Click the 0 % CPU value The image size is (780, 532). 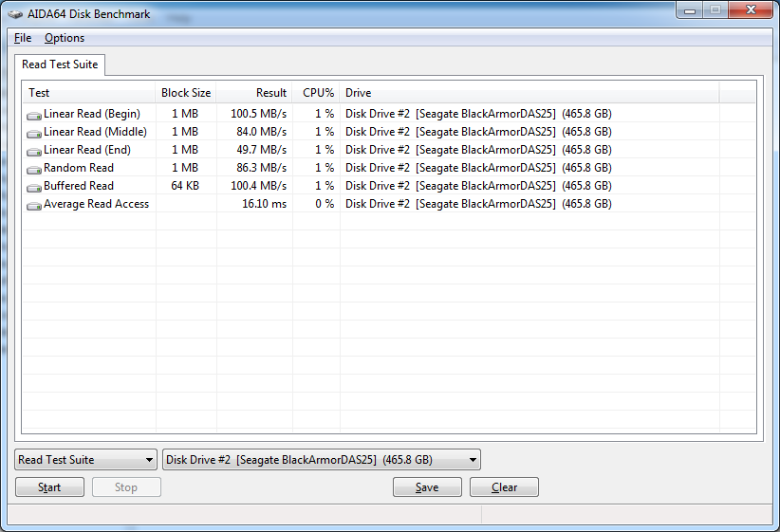(325, 204)
